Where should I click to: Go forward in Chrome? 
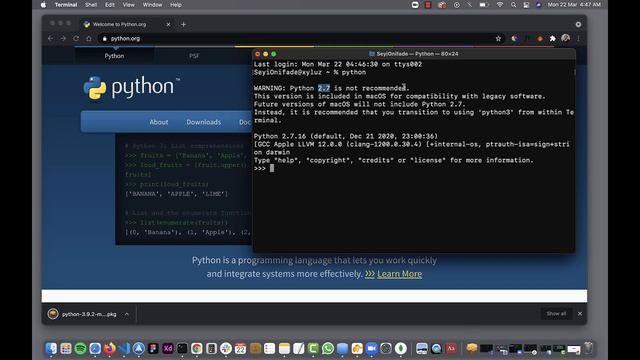tap(63, 38)
